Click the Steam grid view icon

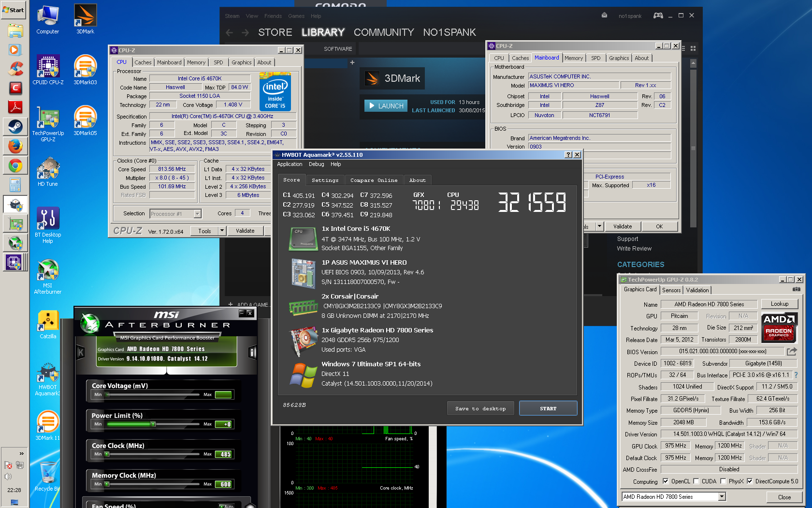pos(693,48)
